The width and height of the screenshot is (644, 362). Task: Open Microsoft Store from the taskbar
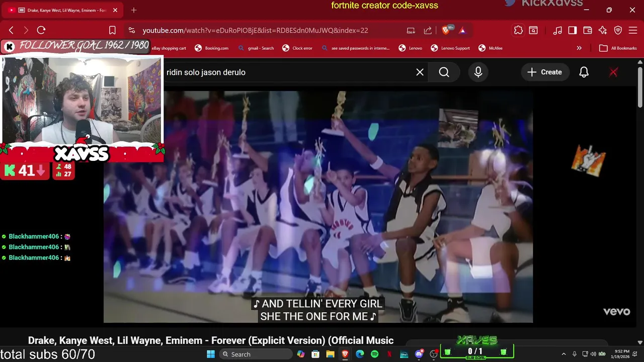(x=315, y=354)
